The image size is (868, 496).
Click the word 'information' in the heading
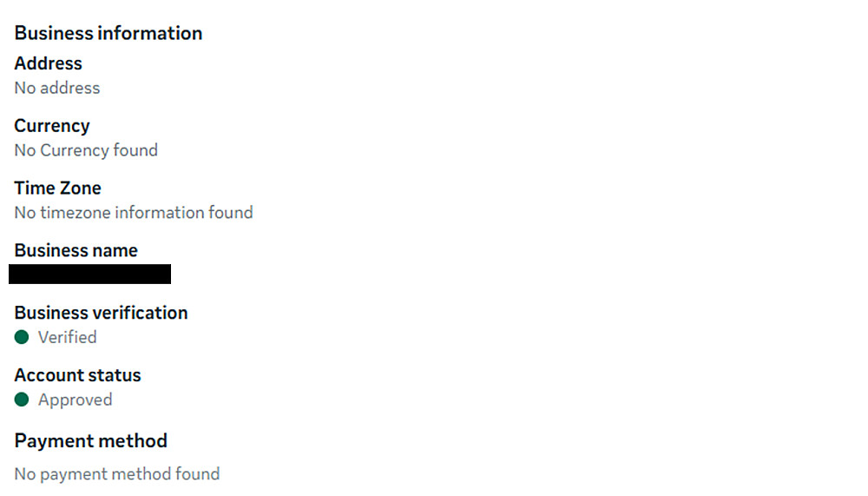click(149, 33)
